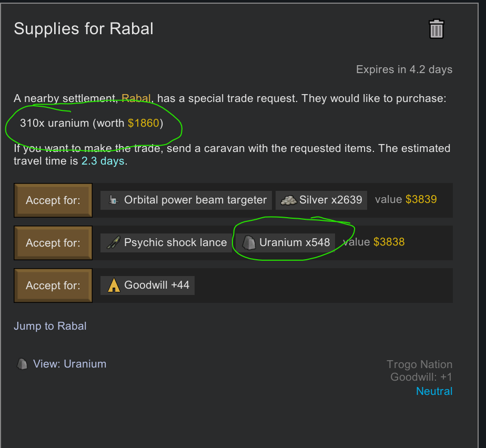This screenshot has width=486, height=448.
Task: Click the goodwill tent icon
Action: pos(114,285)
